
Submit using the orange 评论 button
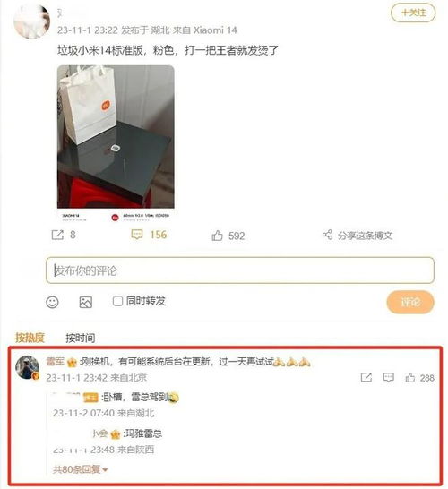(410, 302)
